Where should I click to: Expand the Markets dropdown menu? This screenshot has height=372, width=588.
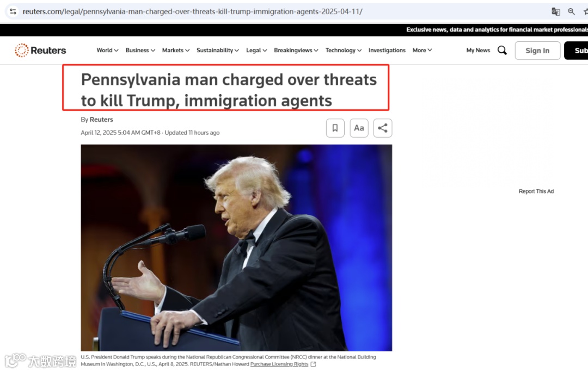[176, 50]
